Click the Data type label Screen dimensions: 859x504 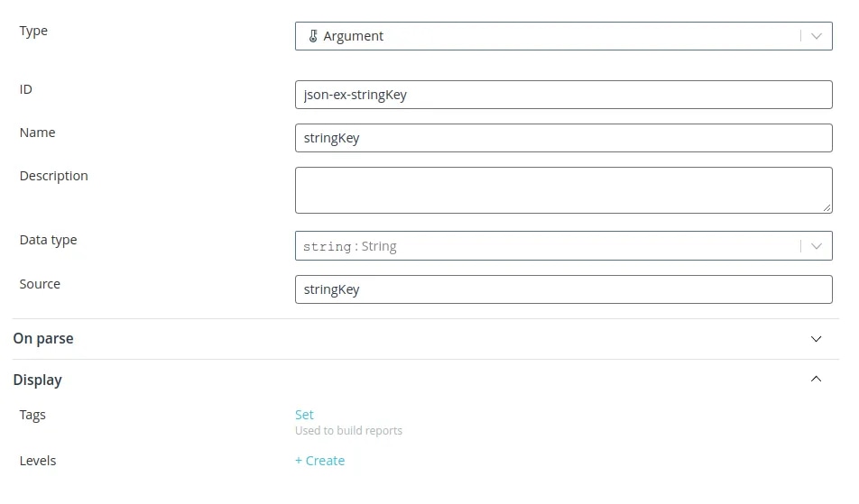48,240
